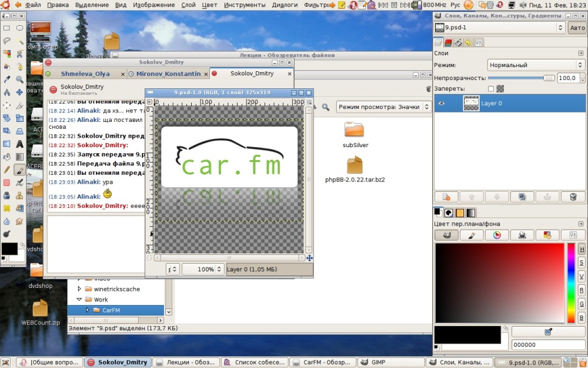Select the H hue radio button
The image size is (588, 368).
[x=582, y=249]
